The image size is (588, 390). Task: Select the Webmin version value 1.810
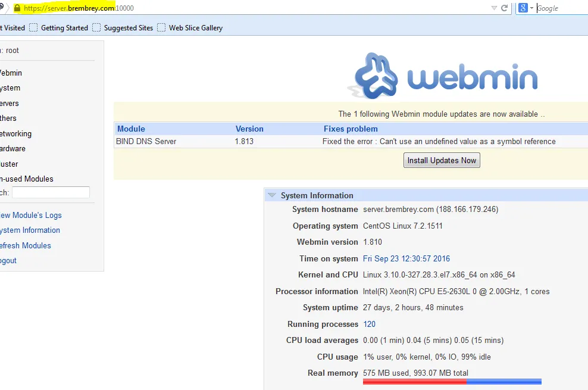click(373, 242)
